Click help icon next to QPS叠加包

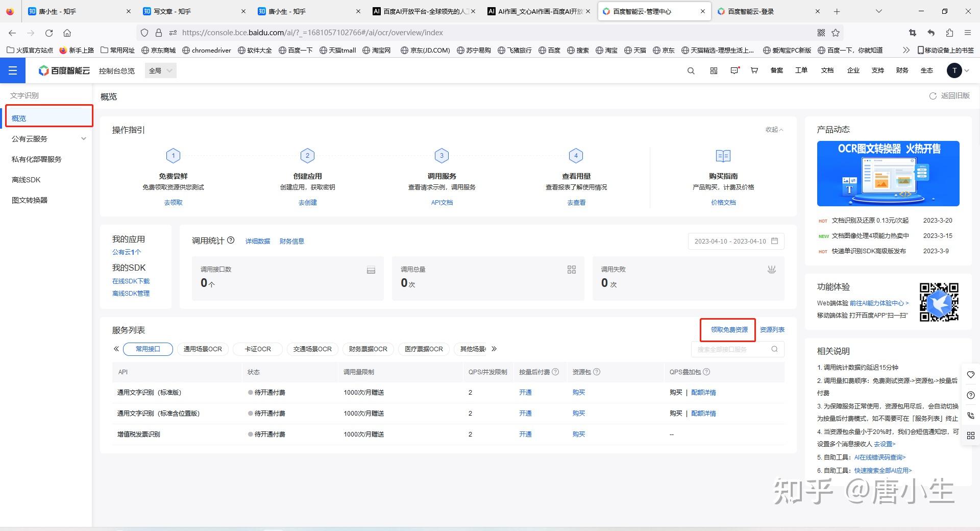[706, 372]
